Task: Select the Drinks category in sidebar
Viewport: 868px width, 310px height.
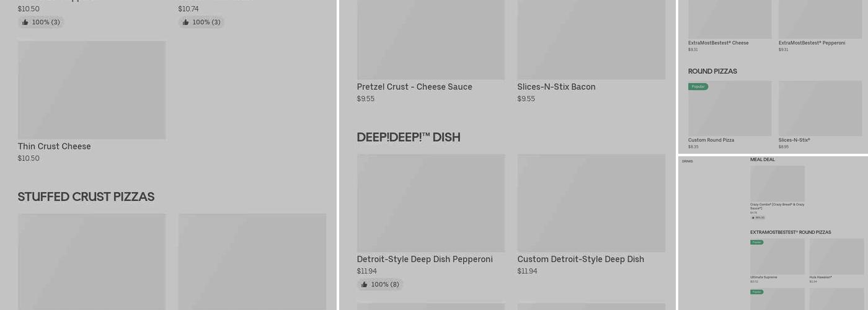Action: click(687, 161)
